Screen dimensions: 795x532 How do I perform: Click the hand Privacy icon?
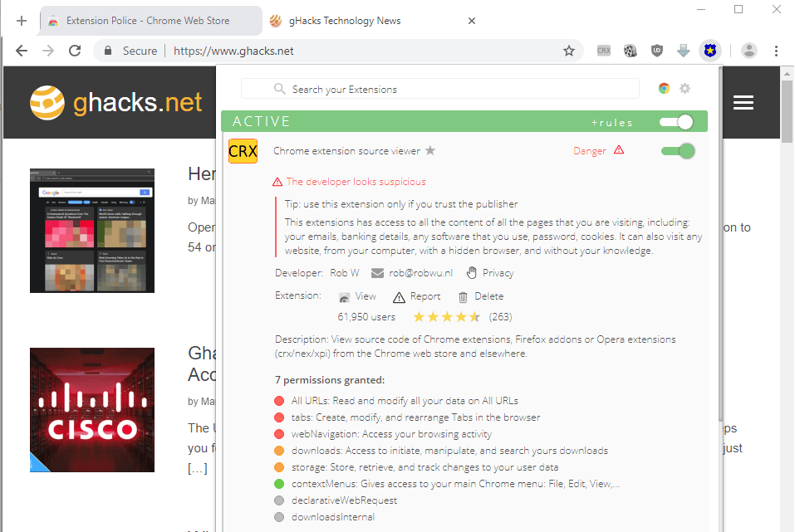(x=472, y=272)
